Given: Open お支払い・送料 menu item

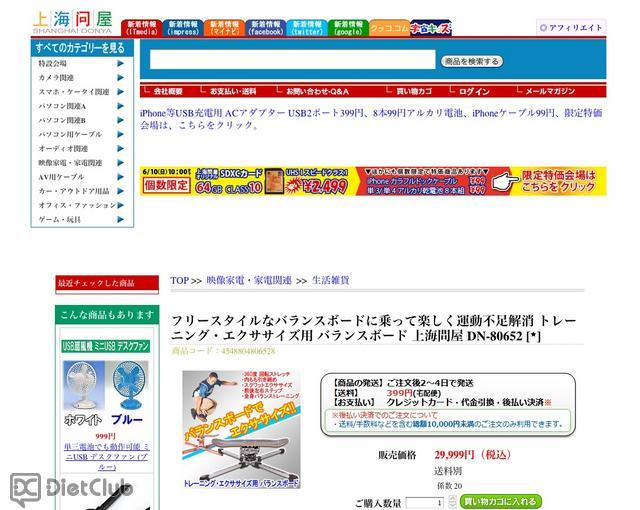Looking at the screenshot, I should coord(233,91).
